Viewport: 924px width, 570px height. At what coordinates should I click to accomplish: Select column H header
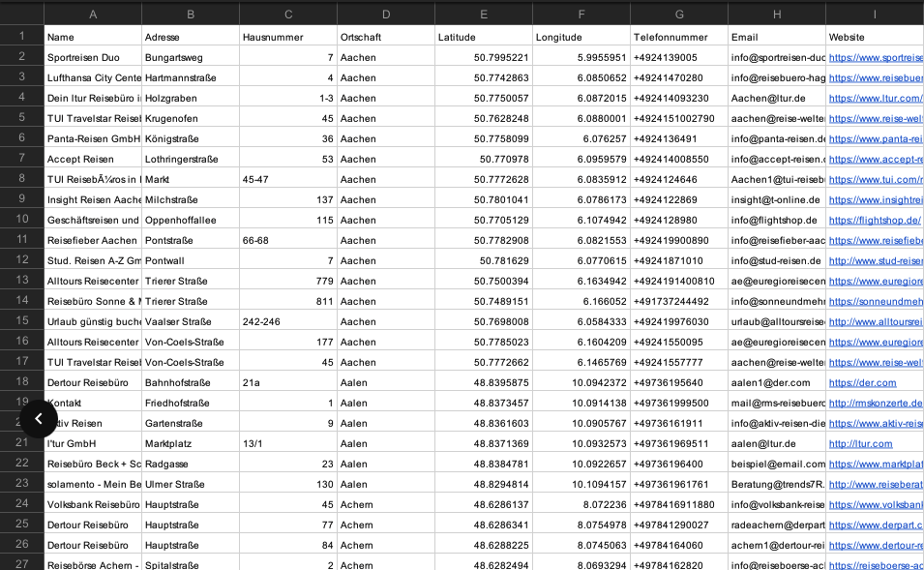(x=777, y=15)
